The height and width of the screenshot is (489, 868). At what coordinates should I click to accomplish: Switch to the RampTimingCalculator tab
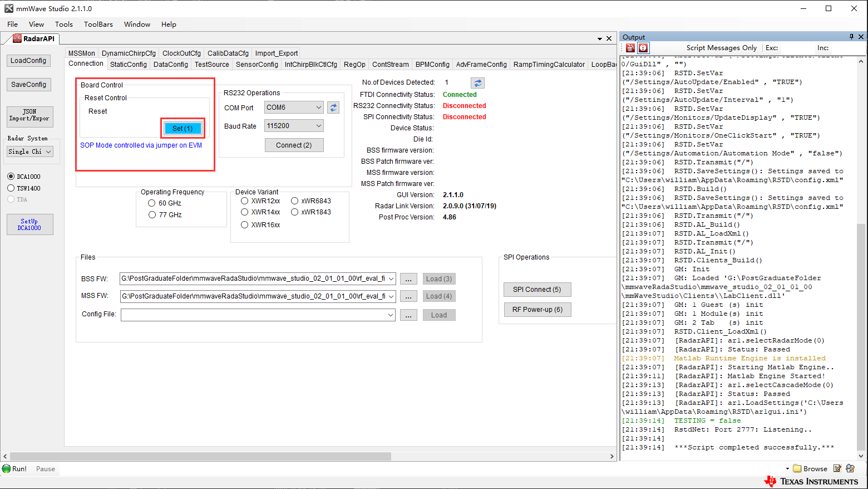coord(549,65)
